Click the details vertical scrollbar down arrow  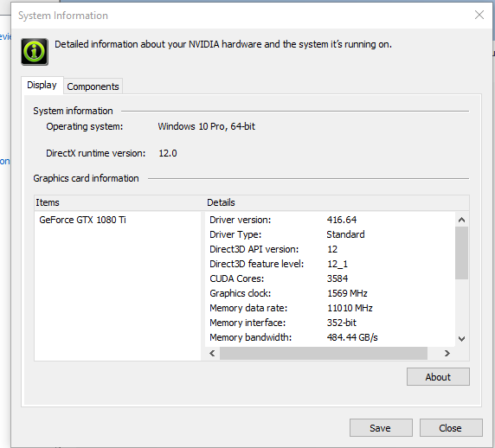tap(461, 339)
